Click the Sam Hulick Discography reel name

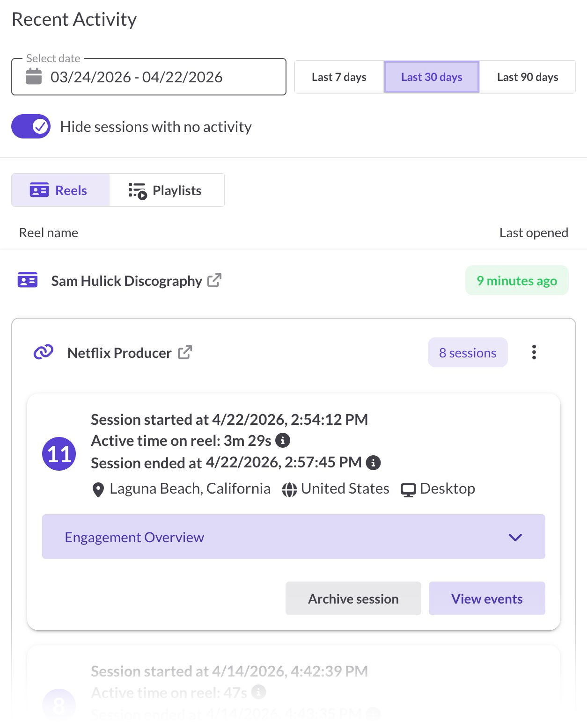tap(126, 281)
